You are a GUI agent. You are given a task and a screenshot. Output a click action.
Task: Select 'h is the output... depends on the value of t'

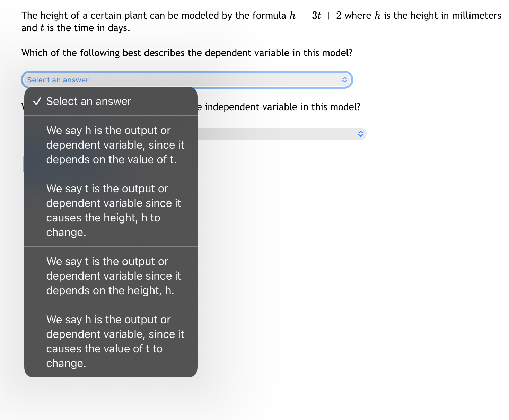pos(115,145)
